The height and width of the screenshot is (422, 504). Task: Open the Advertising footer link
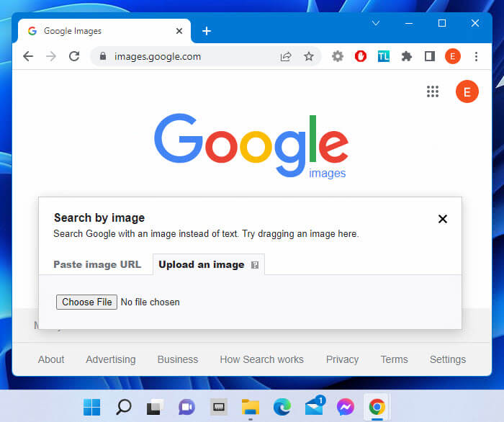[x=111, y=359]
